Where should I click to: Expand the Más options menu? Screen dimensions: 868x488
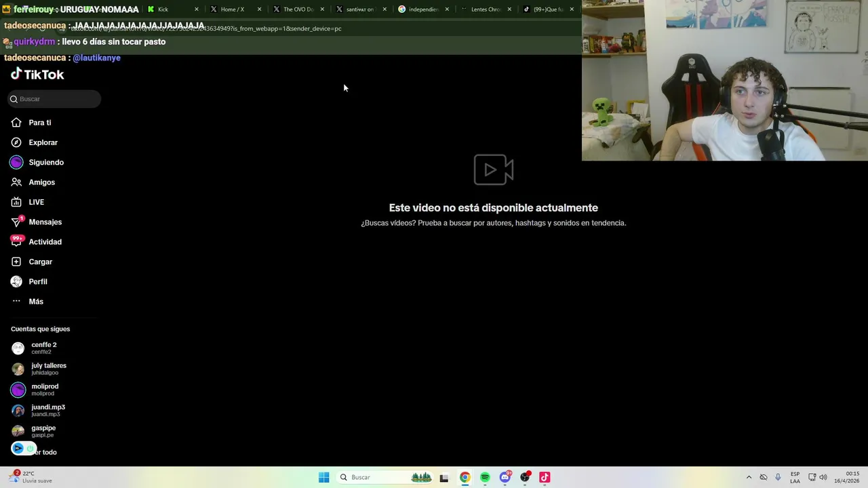[x=27, y=302]
